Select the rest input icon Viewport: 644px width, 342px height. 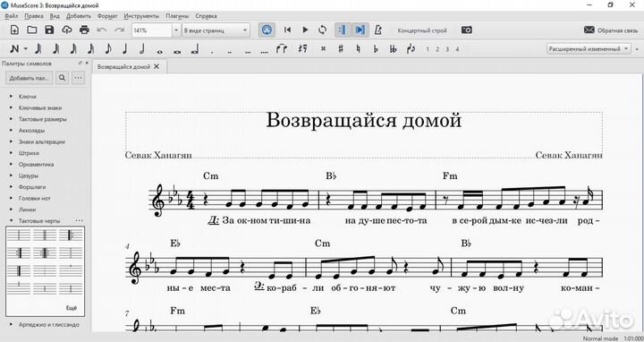(303, 49)
